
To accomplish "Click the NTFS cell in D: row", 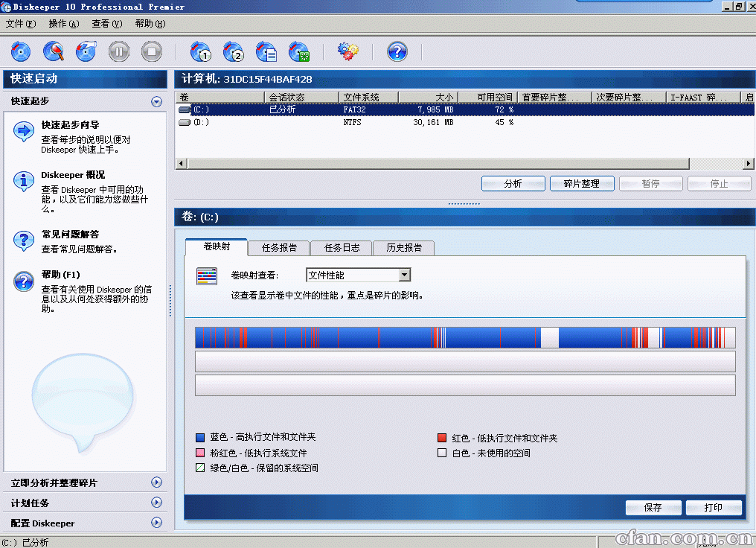I will point(353,123).
